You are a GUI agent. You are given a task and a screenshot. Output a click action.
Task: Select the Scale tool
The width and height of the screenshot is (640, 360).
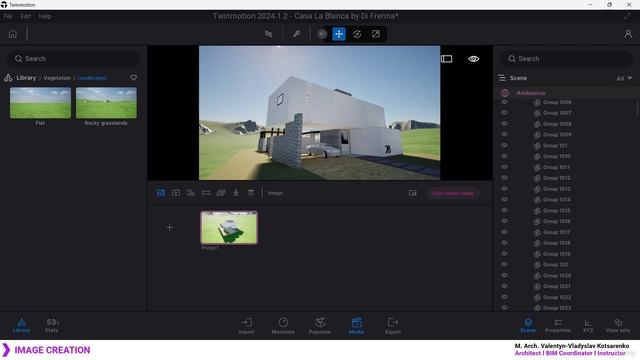click(x=376, y=34)
